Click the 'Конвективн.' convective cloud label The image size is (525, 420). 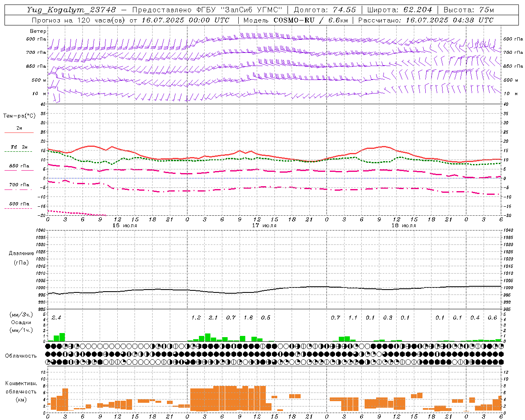(21, 383)
